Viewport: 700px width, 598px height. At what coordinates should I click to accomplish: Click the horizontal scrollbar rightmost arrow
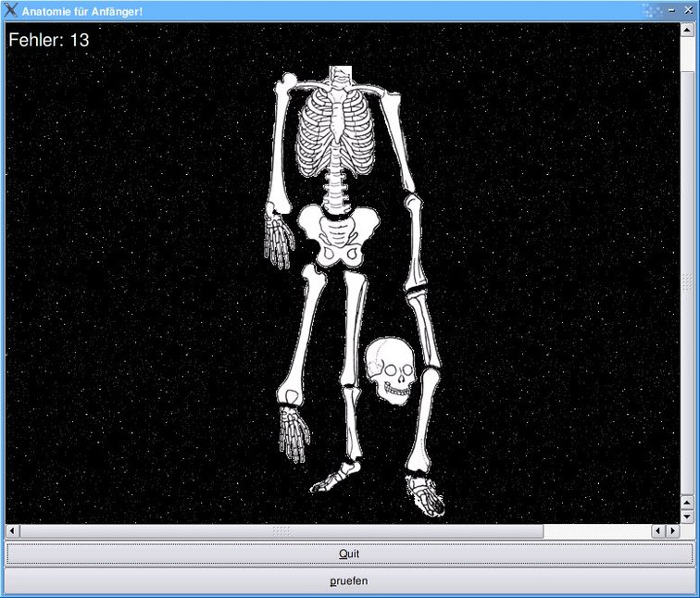[x=673, y=531]
